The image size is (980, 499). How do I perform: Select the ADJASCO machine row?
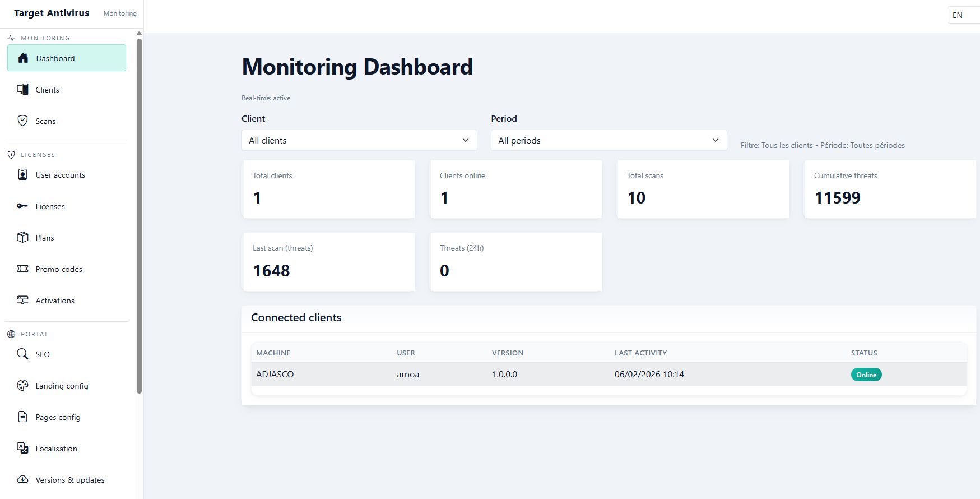pos(275,375)
